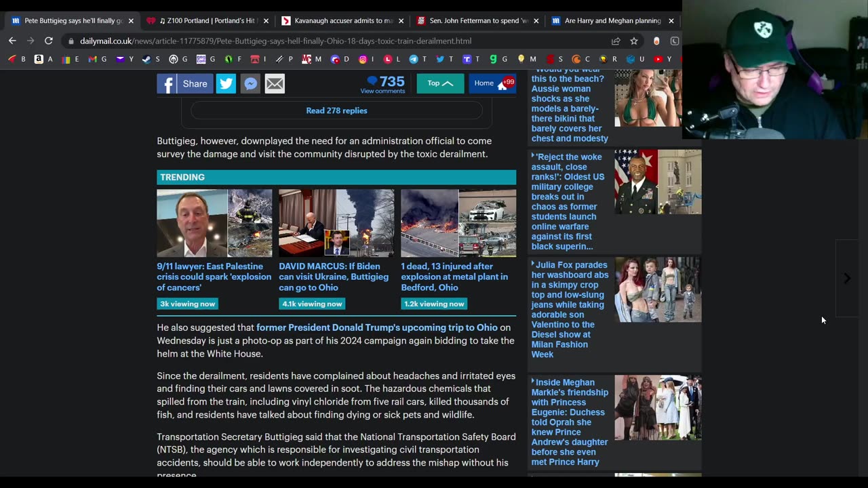Viewport: 868px width, 488px height.
Task: Open the Instagram bookmark
Action: tap(366, 59)
